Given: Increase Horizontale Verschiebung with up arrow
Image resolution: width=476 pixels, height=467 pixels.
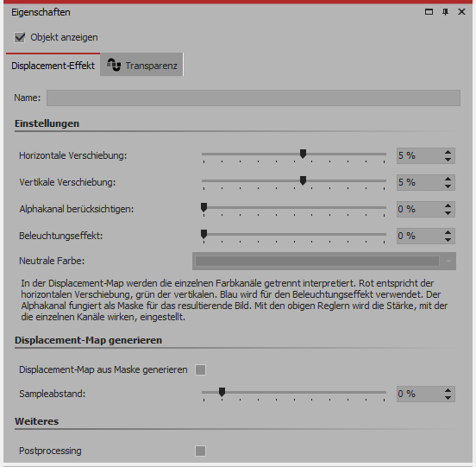Looking at the screenshot, I should (x=448, y=152).
